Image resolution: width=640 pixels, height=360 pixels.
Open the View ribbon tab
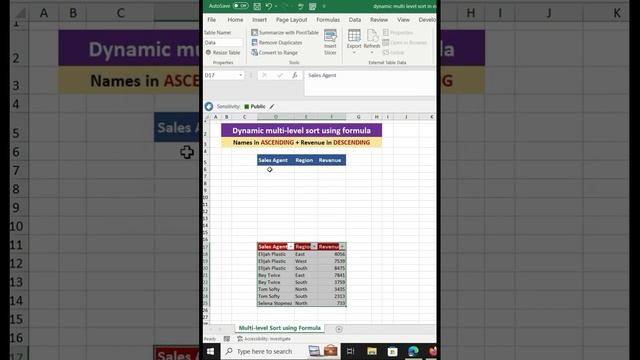pyautogui.click(x=403, y=20)
